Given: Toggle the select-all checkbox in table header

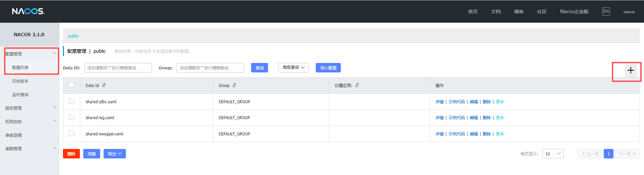Looking at the screenshot, I should (71, 85).
